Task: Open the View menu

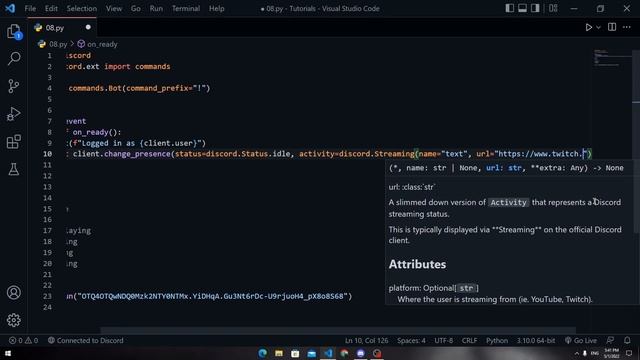Action: 113,8
